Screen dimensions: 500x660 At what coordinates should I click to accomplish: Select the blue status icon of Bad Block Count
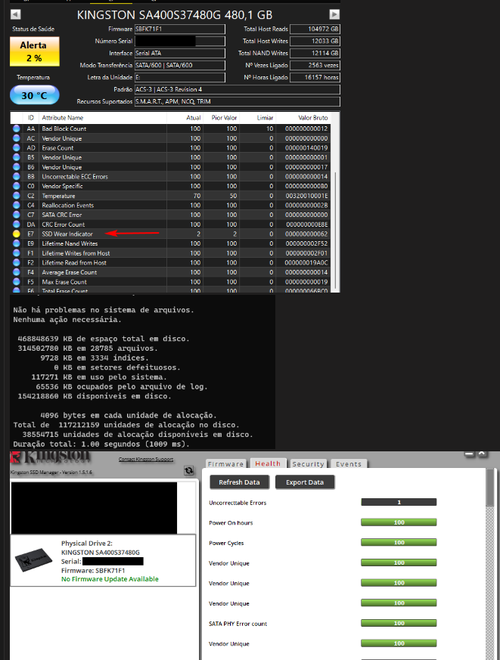click(16, 128)
